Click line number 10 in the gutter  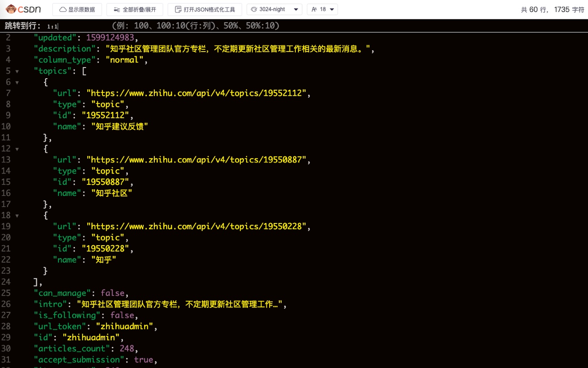(x=6, y=126)
